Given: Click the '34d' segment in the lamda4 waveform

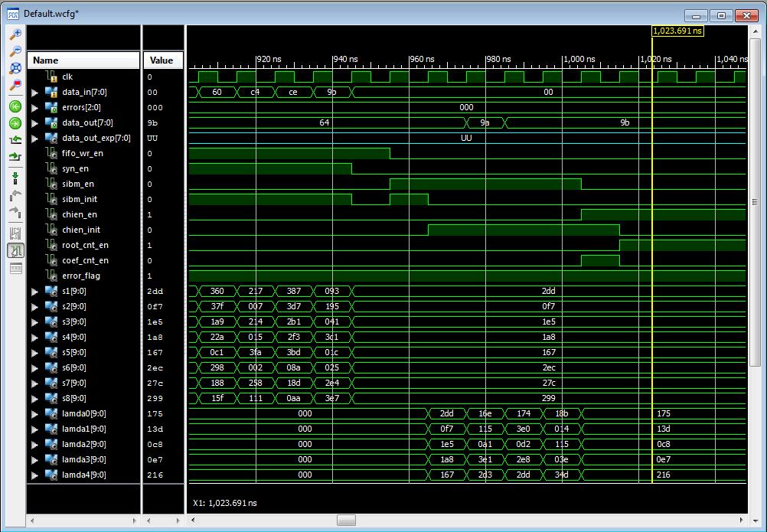Looking at the screenshot, I should point(562,475).
